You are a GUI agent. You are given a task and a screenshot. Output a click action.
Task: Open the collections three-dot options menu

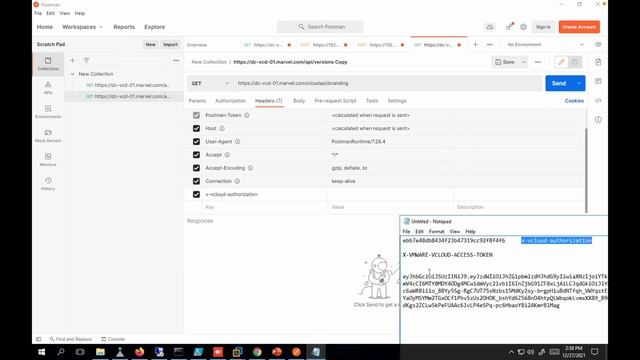[176, 60]
